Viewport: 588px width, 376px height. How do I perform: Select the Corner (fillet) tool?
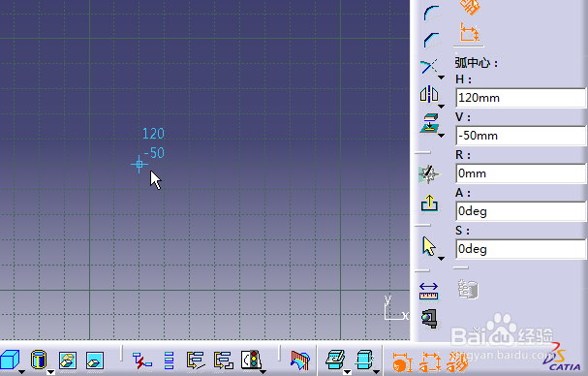click(x=431, y=13)
